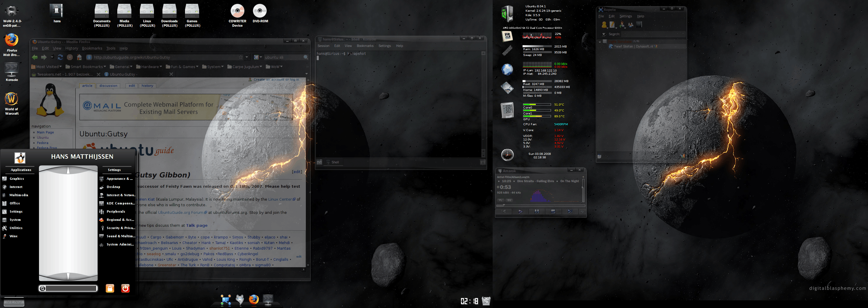Viewport: 868px width, 308px height.
Task: Open the URL bar history dropdown arrow
Action: [x=247, y=57]
